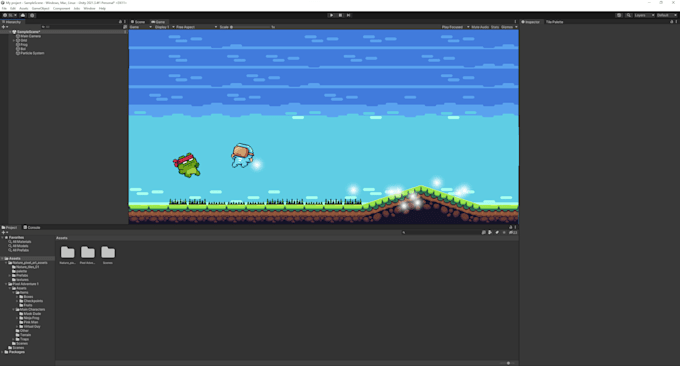Open the Layers dropdown
Screen dimensions: 680x366
[x=644, y=15]
